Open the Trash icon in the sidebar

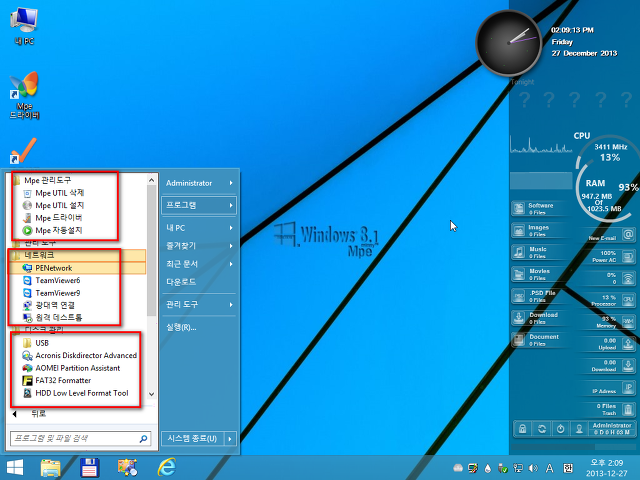[x=628, y=409]
